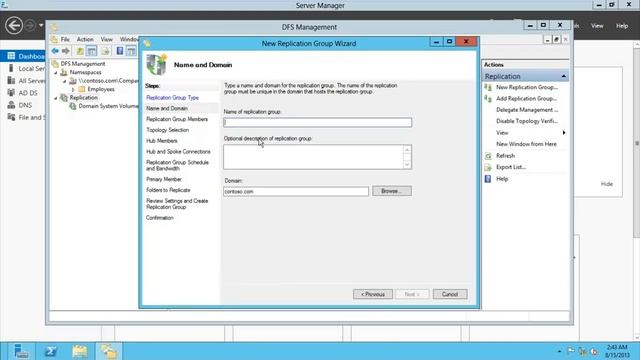Click Add Replication Group icon in Actions

(488, 99)
